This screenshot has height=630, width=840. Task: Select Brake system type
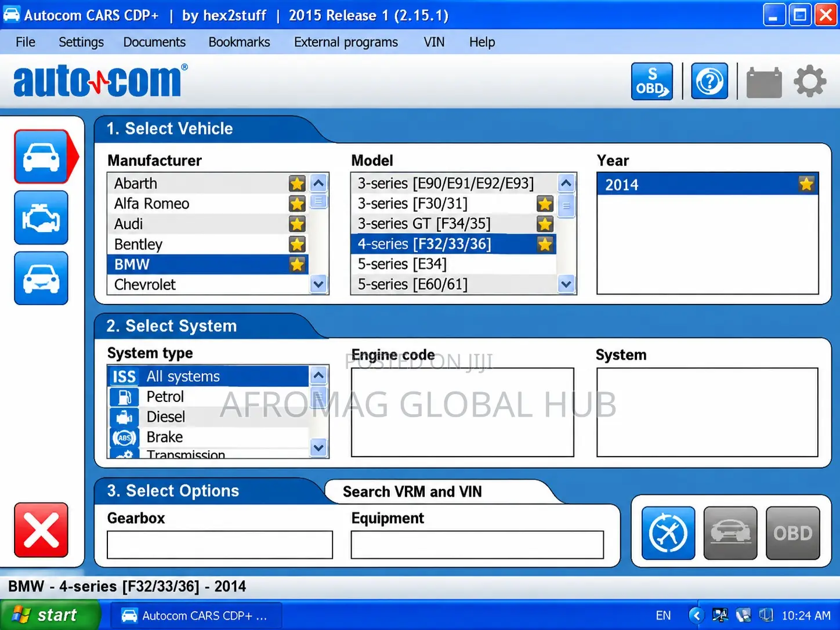[x=208, y=437]
